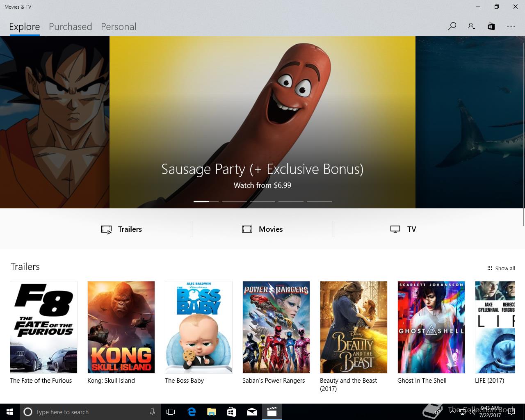Screen dimensions: 525x420
Task: Launch Microsoft Edge from the taskbar
Action: click(192, 412)
